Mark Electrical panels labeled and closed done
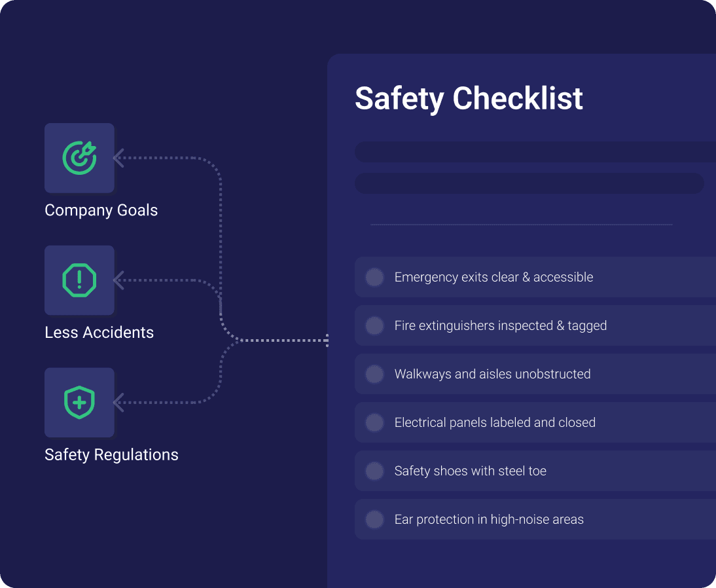716x588 pixels. (x=374, y=422)
